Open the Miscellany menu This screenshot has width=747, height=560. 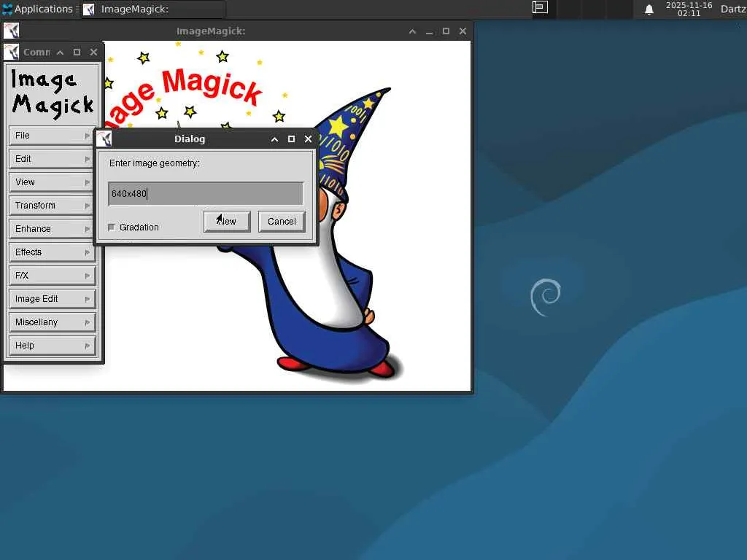point(53,322)
